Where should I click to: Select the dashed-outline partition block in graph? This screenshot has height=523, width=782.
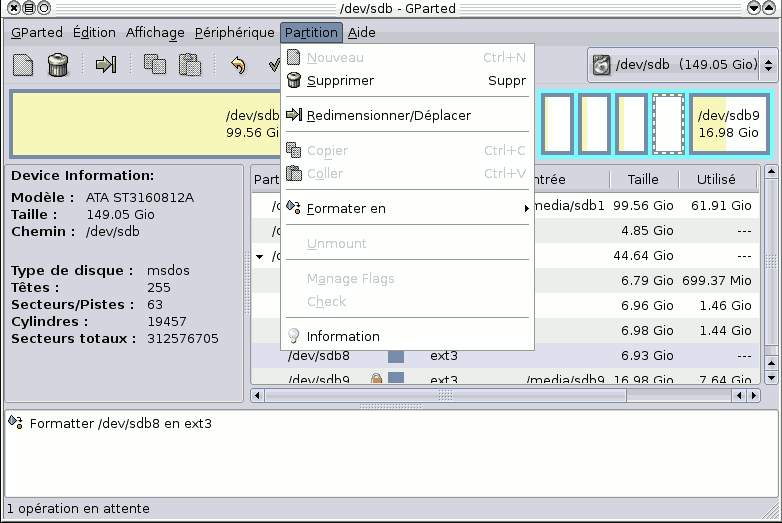click(668, 124)
